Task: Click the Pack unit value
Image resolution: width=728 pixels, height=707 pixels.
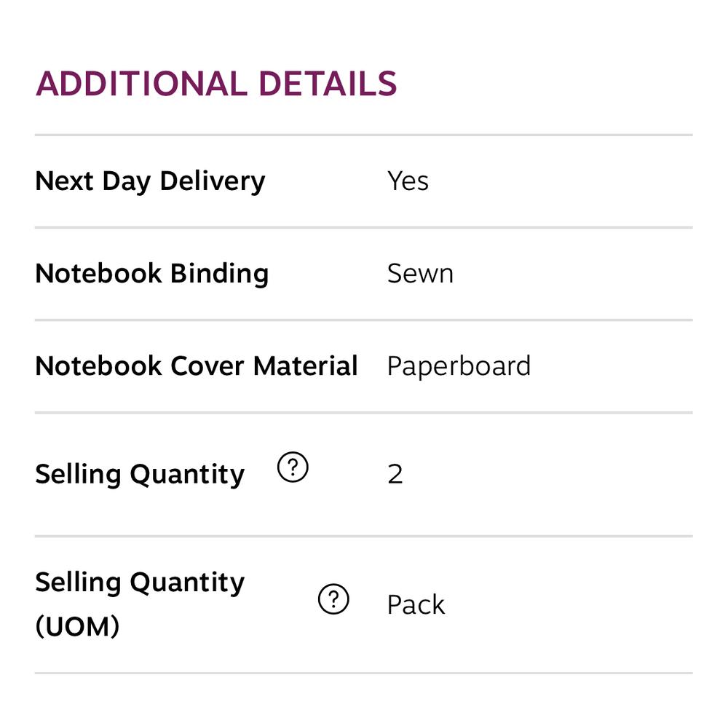Action: [416, 604]
